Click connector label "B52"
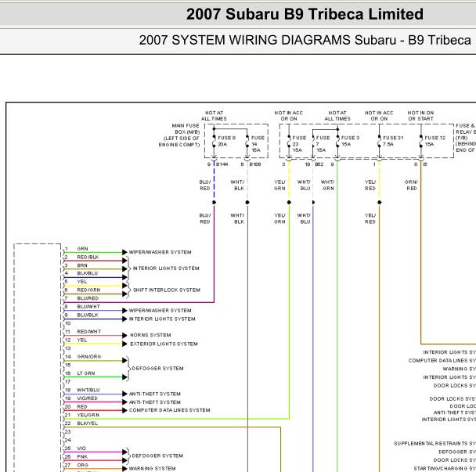The height and width of the screenshot is (472, 476). point(319,164)
